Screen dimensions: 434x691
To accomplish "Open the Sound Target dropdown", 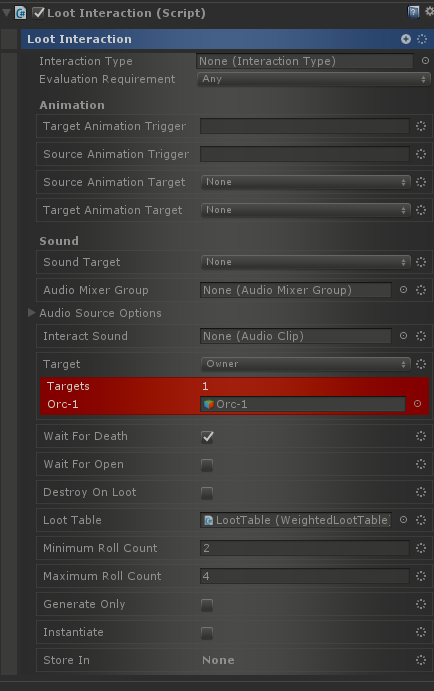I will pos(305,262).
